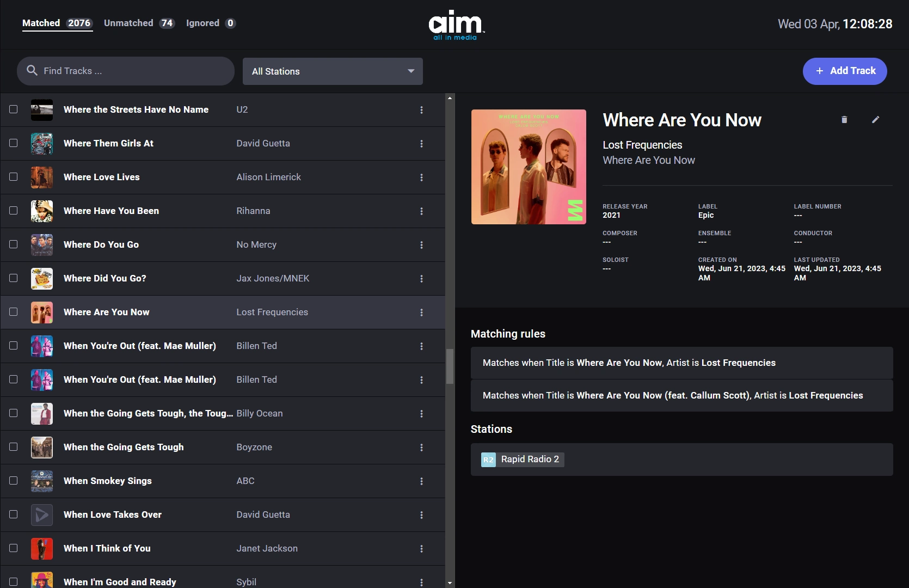Click the scroll up arrow of track list
The height and width of the screenshot is (588, 909).
tap(450, 98)
